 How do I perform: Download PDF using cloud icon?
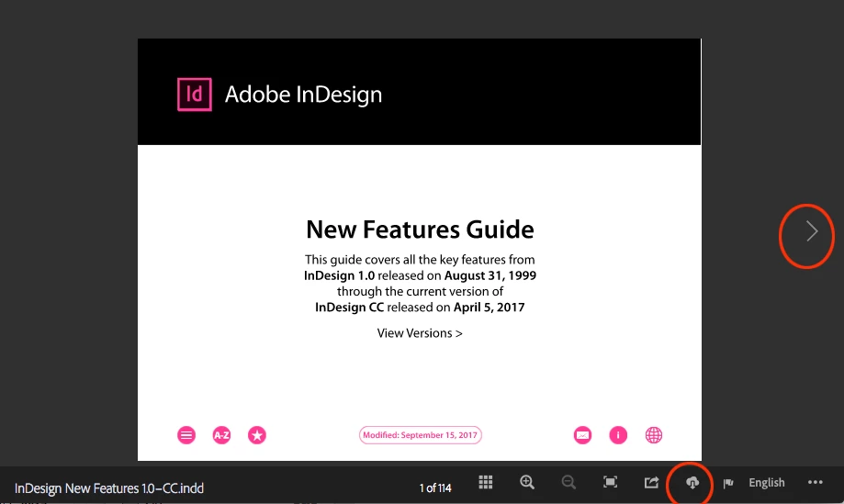coord(692,483)
